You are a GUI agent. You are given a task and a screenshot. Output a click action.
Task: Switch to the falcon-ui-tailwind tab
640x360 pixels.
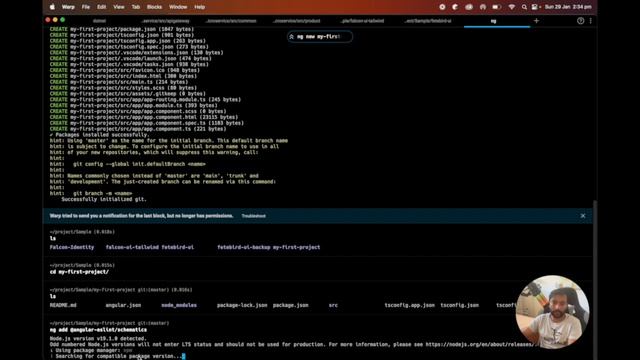tap(362, 21)
